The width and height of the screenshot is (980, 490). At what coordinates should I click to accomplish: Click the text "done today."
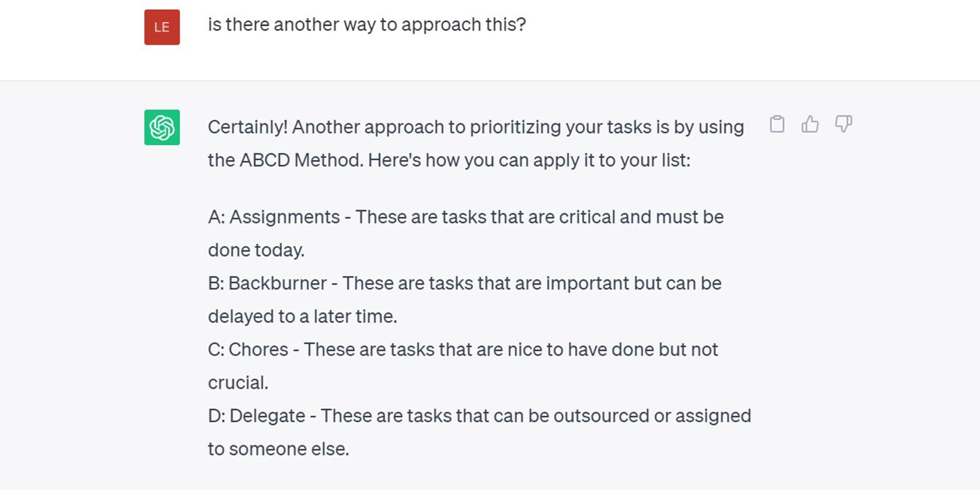(x=256, y=250)
